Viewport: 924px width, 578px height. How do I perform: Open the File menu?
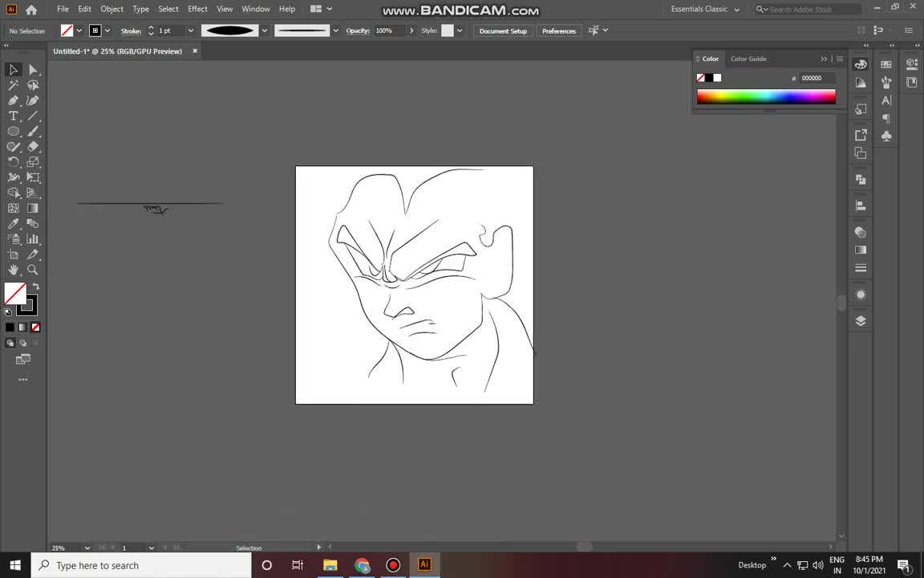coord(63,9)
